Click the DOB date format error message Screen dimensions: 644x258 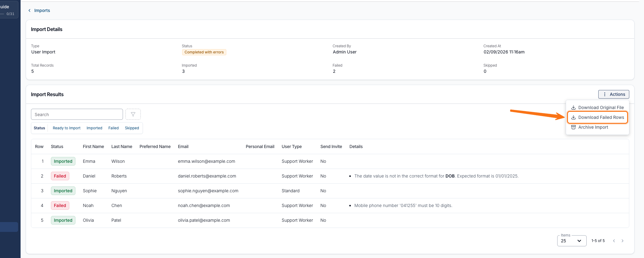click(436, 176)
